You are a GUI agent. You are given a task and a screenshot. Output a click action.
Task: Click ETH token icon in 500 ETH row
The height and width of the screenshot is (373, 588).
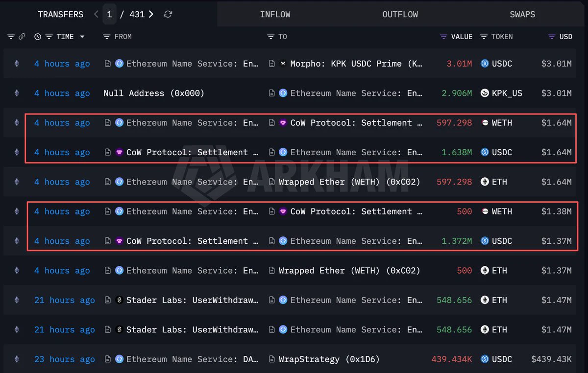[485, 271]
